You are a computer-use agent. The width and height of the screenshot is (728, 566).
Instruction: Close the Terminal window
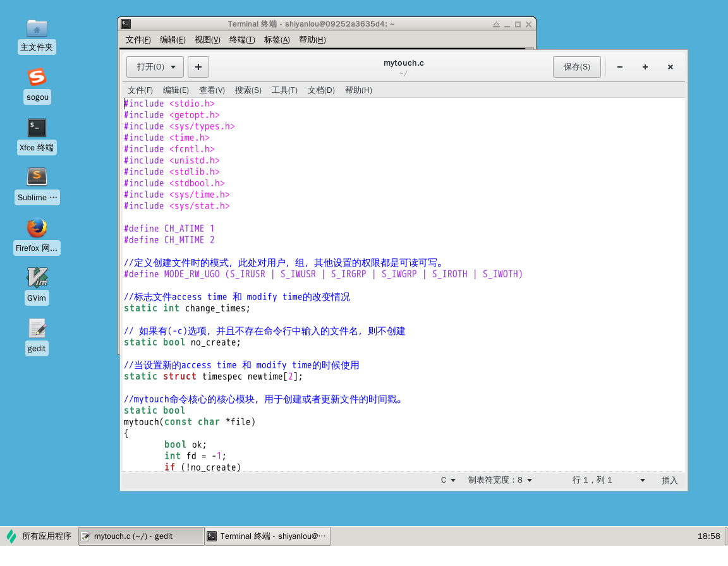coord(528,25)
